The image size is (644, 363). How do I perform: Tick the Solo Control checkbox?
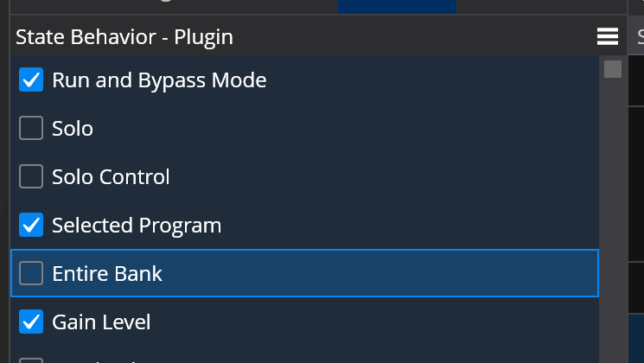(x=31, y=177)
